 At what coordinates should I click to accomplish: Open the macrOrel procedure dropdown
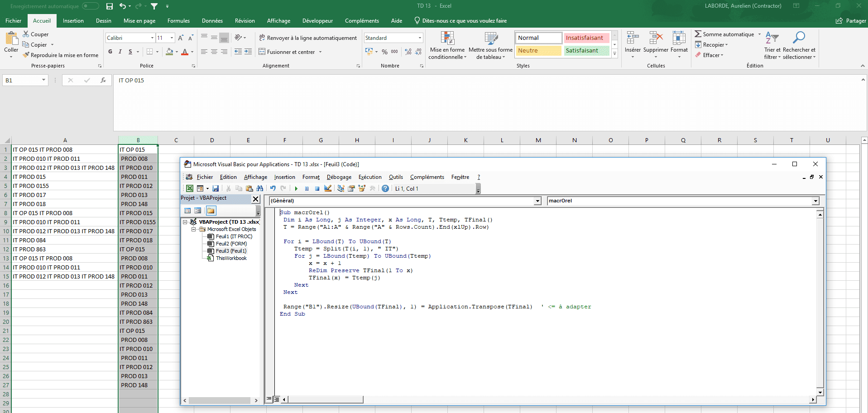pyautogui.click(x=815, y=201)
